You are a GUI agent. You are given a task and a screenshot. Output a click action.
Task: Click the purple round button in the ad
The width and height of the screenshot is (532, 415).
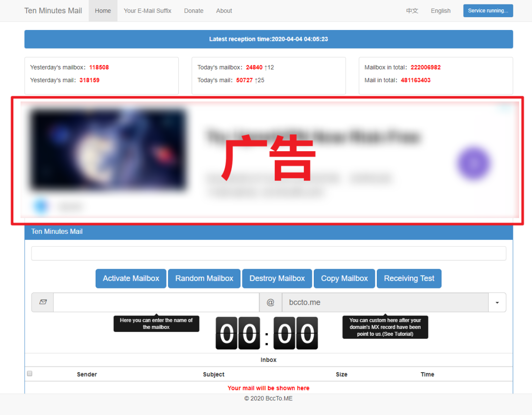click(474, 163)
